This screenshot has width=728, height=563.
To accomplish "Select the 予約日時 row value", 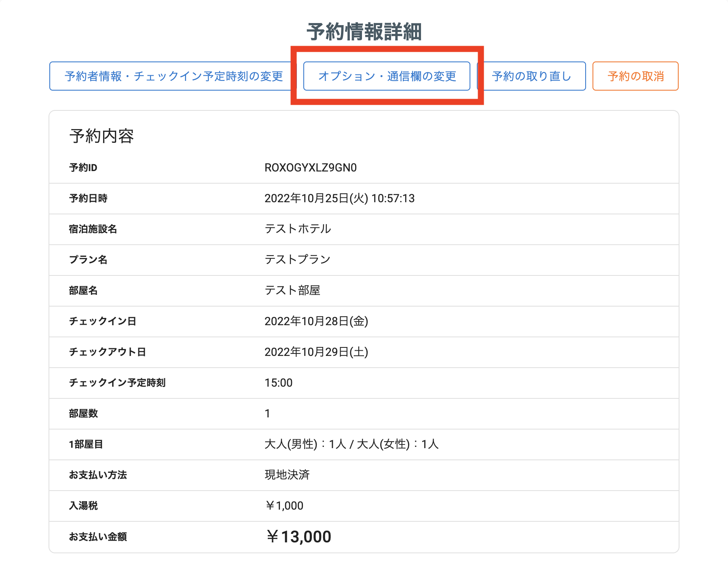I will [x=340, y=198].
